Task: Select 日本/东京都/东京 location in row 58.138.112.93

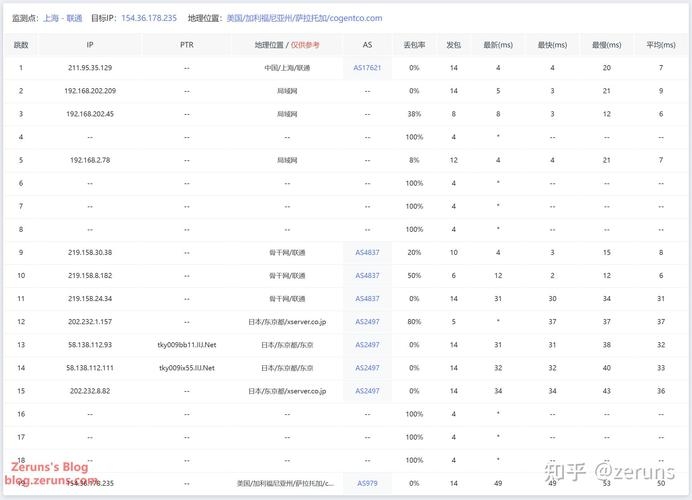Action: [x=287, y=345]
